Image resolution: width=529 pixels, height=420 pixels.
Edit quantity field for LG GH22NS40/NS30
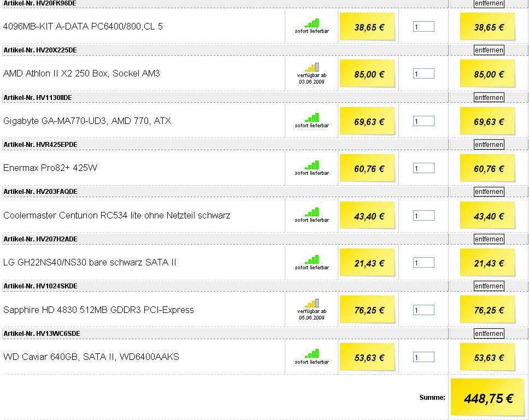(x=424, y=263)
